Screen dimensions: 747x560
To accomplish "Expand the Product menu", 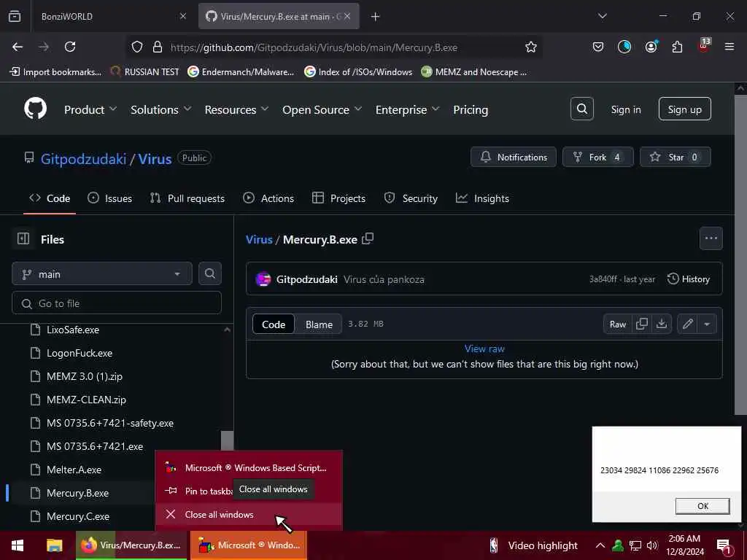I will pos(90,109).
